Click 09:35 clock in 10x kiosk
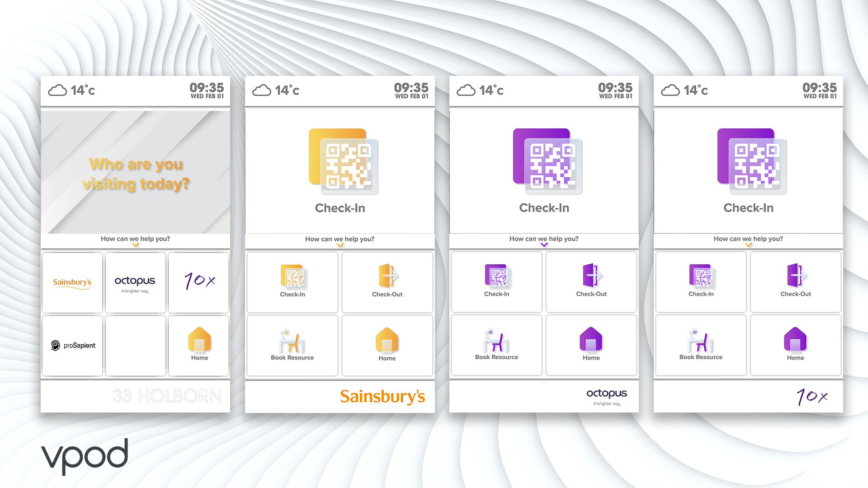 click(820, 87)
